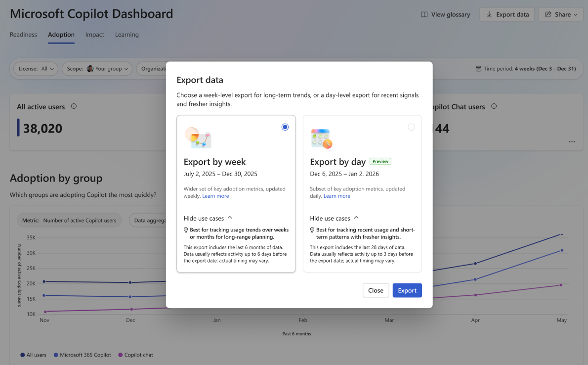Open the three-dot more options menu on the card
The height and width of the screenshot is (365, 588).
click(x=572, y=141)
